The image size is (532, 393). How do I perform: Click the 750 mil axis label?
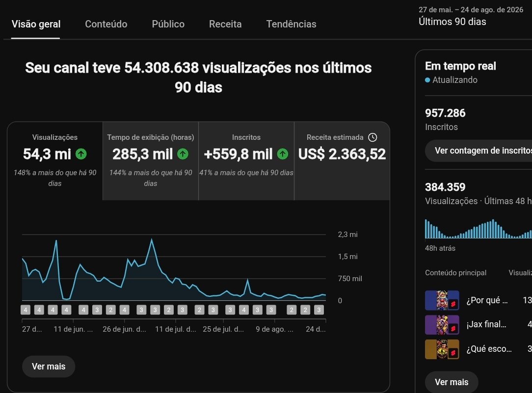tap(350, 279)
